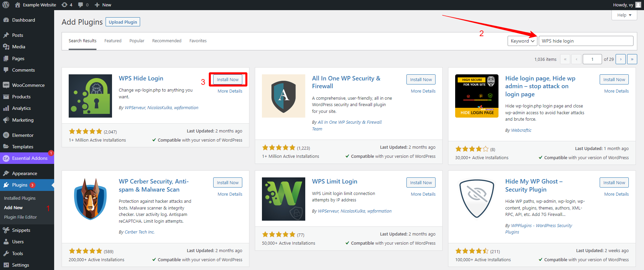644x270 pixels.
Task: Open the user avatar next to Howdy
Action: coord(638,5)
